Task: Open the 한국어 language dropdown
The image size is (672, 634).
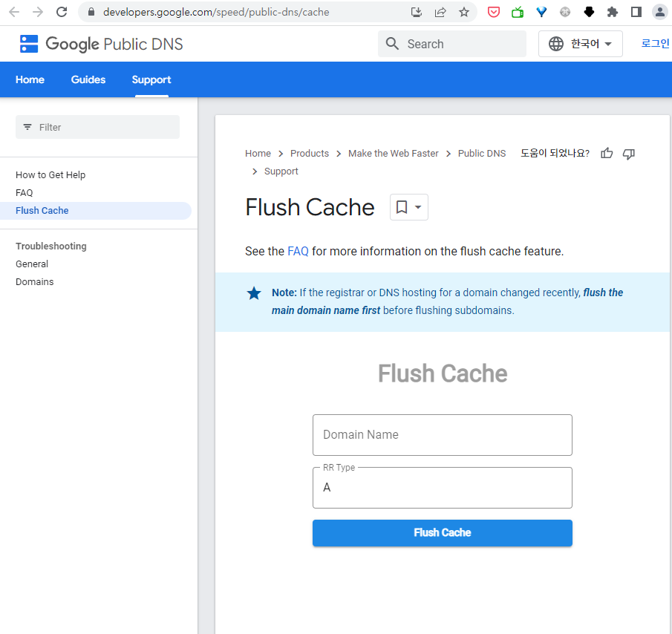Action: pyautogui.click(x=580, y=44)
